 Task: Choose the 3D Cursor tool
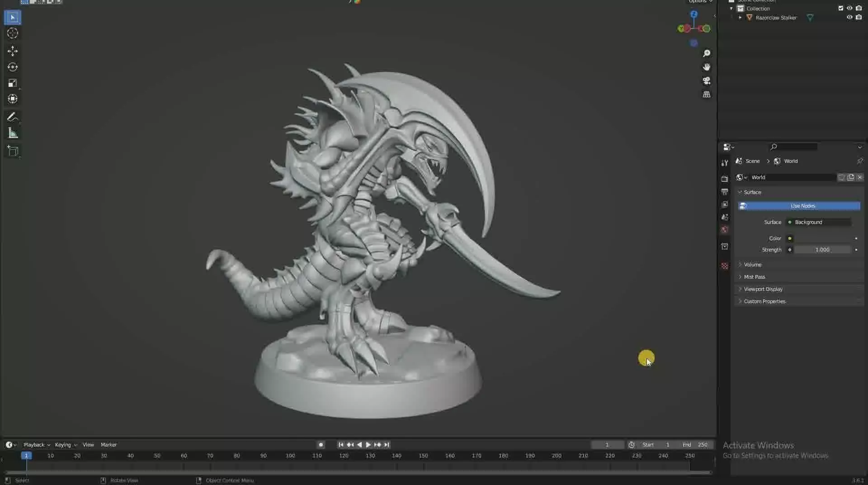(13, 33)
